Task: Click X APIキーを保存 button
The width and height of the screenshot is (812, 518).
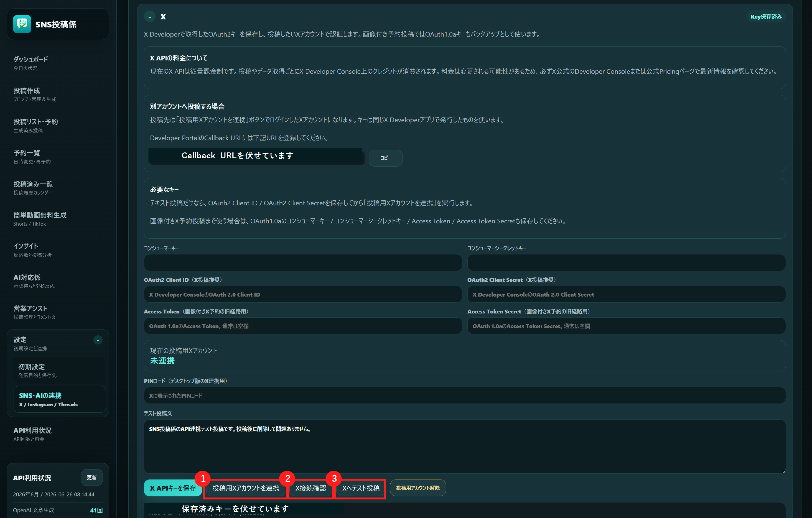Action: pos(173,488)
